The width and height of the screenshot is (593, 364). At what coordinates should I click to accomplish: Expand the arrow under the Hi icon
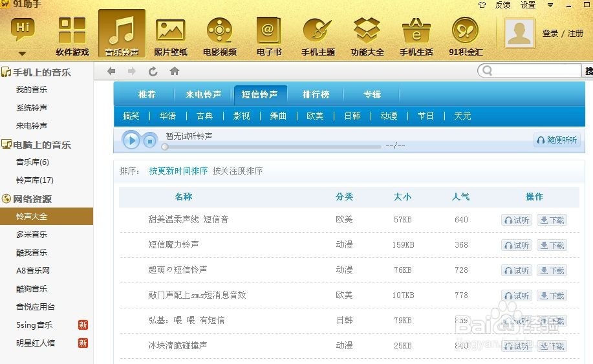click(23, 54)
